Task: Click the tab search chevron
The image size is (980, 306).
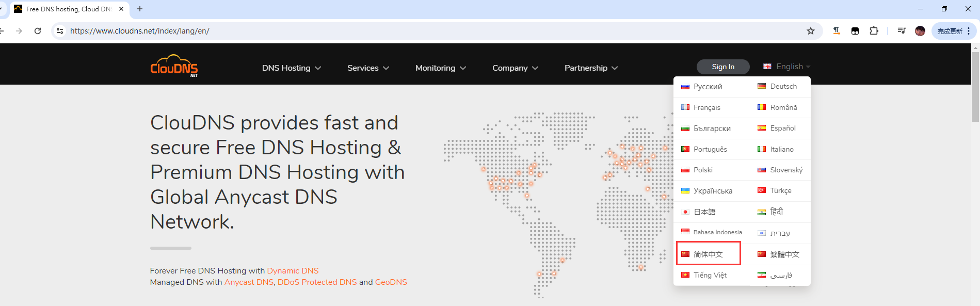Action: coord(2,9)
